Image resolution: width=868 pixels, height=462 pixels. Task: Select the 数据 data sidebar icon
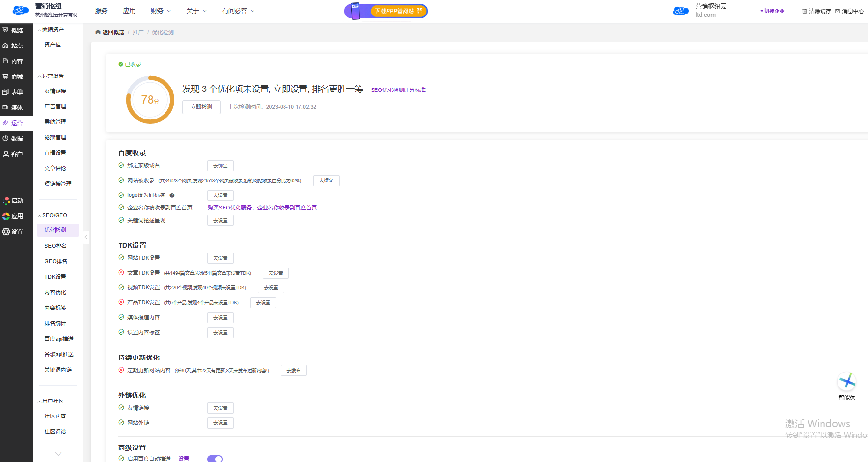6,138
